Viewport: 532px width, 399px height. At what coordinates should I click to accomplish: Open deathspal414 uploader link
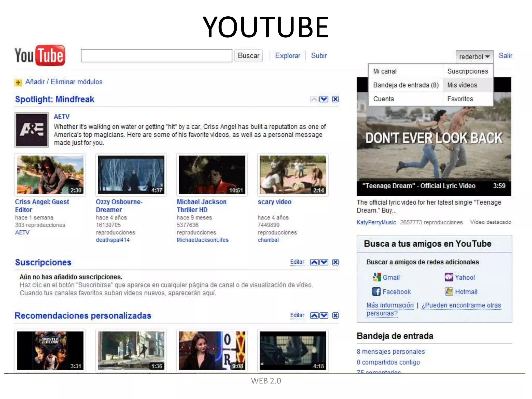point(113,240)
